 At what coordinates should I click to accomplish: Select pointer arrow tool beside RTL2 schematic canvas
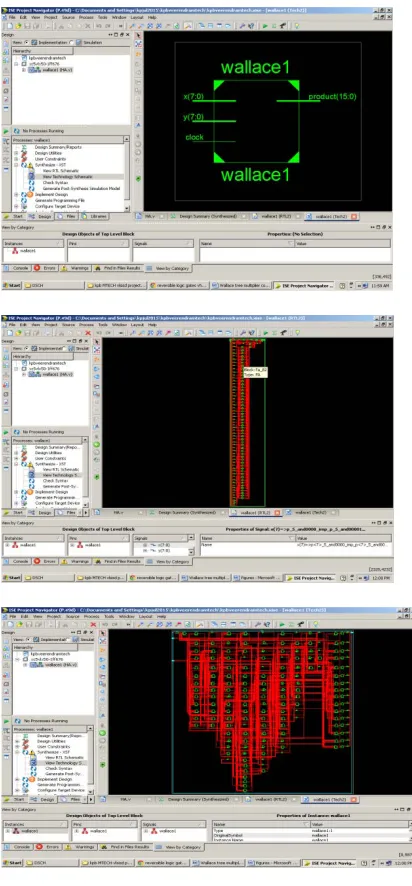pos(97,342)
